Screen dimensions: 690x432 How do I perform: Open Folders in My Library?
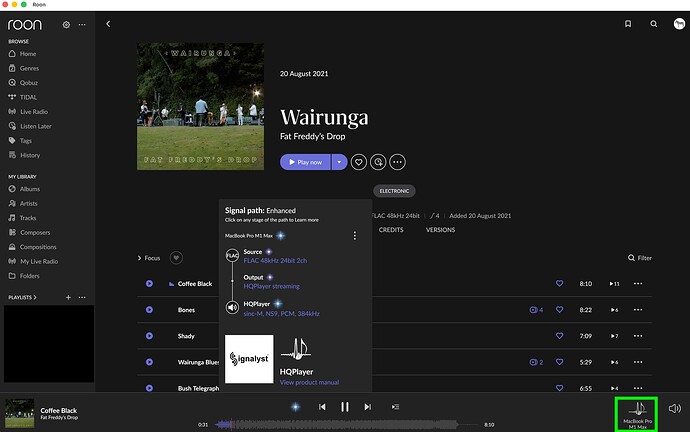[24, 276]
